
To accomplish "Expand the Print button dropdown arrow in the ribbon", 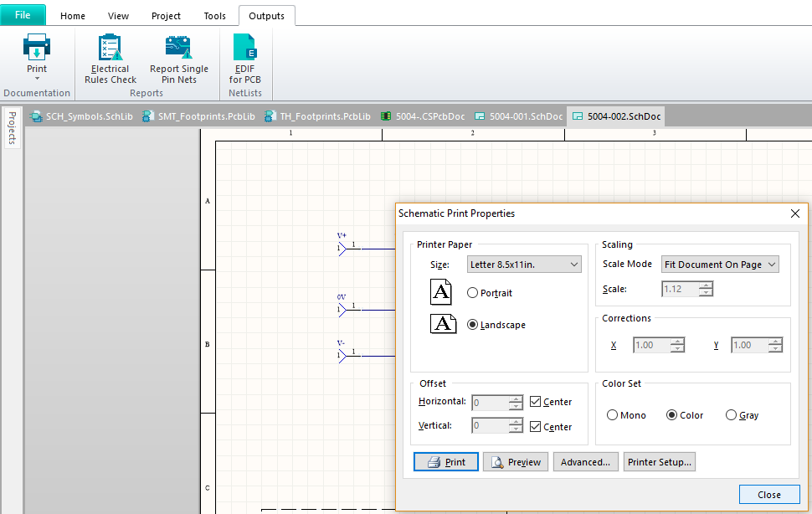I will pyautogui.click(x=37, y=79).
